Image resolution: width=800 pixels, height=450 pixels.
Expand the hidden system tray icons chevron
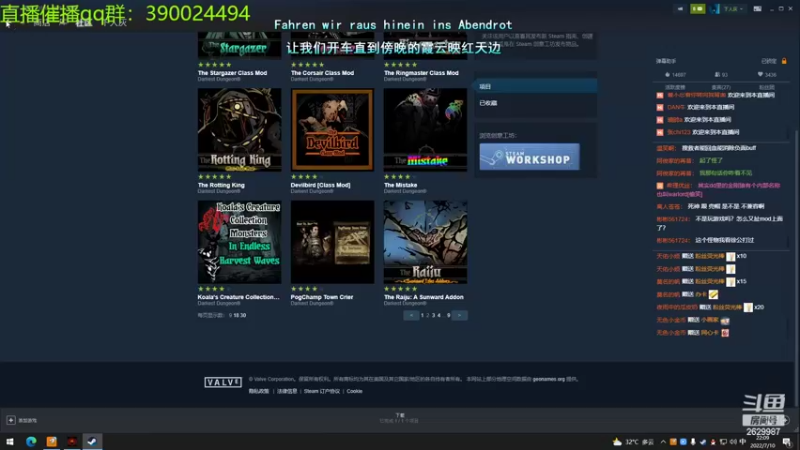(663, 442)
